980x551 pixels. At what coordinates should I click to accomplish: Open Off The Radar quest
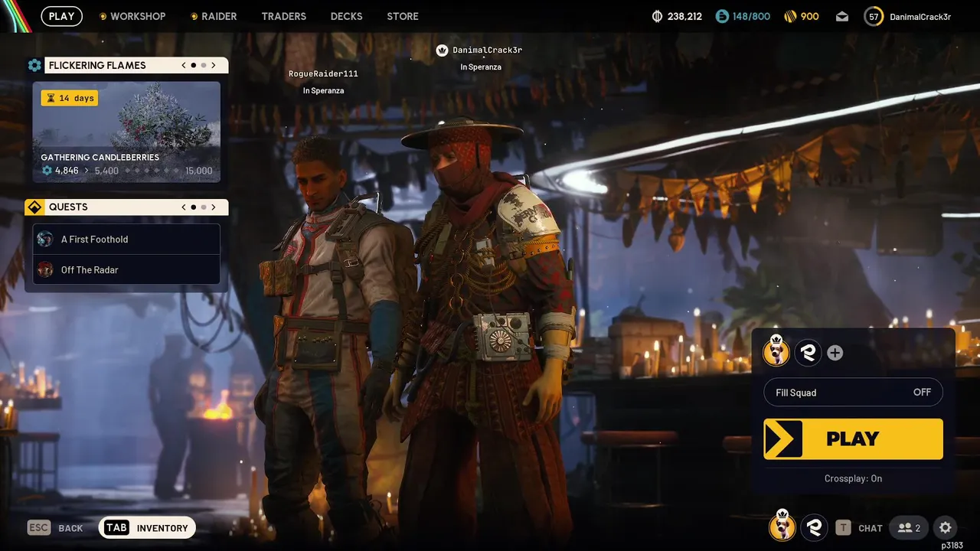(126, 269)
